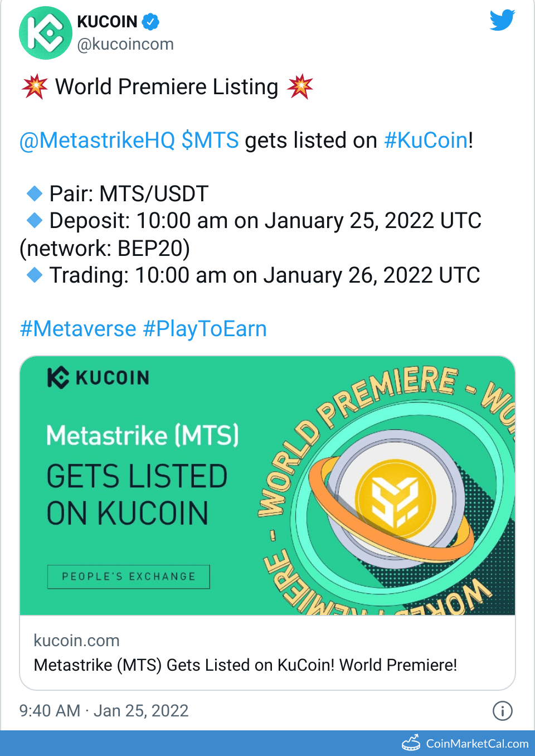Open the #Metaverse hashtag
The image size is (535, 756).
click(78, 329)
